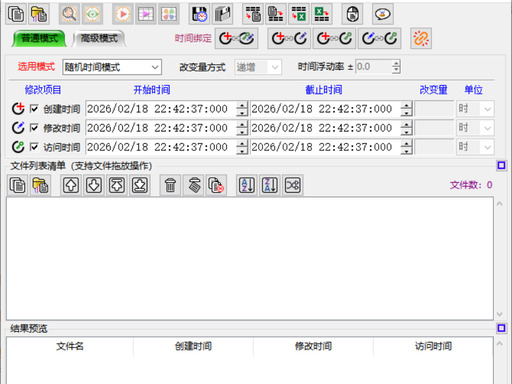The image size is (512, 384).
Task: Click the table-to-clipboard import icon
Action: click(x=253, y=14)
